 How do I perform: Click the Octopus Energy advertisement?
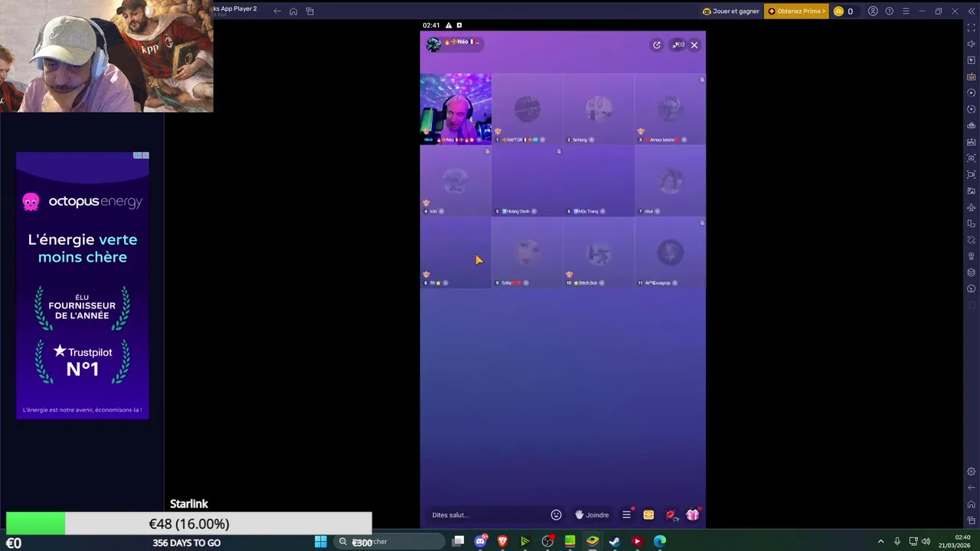[83, 285]
